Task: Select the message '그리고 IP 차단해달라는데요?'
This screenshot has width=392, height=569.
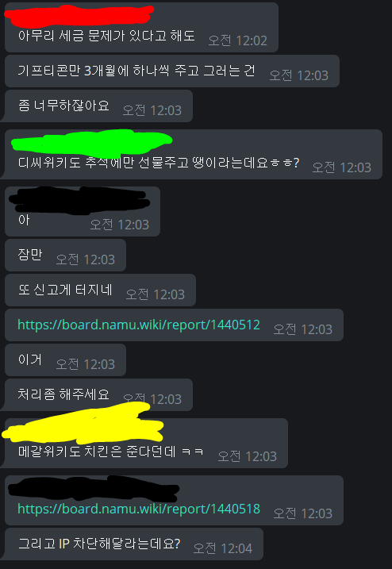Action: coord(99,544)
